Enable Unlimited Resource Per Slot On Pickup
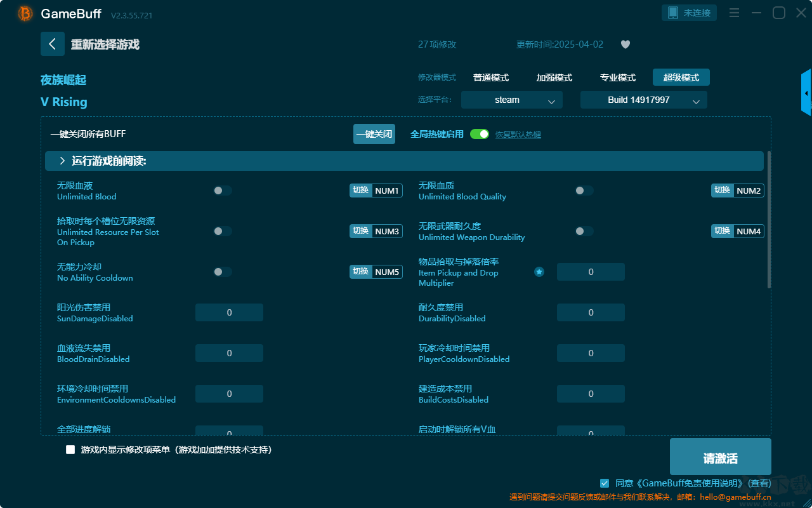The image size is (812, 508). (223, 231)
